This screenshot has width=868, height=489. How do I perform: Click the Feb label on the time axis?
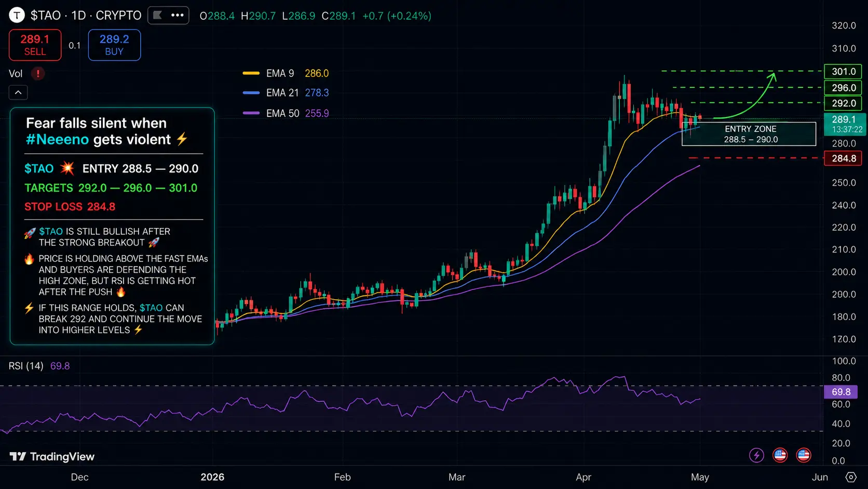[342, 477]
